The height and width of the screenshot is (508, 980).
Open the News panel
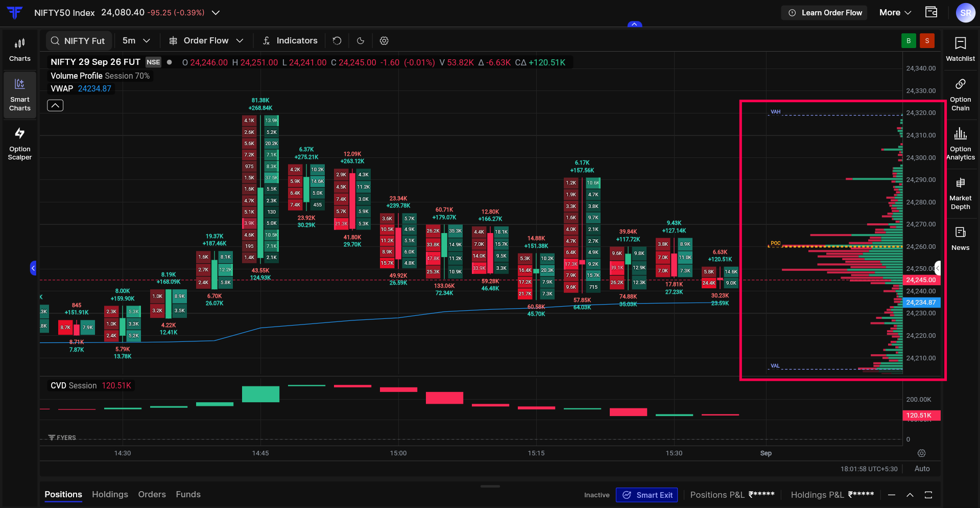click(x=960, y=239)
